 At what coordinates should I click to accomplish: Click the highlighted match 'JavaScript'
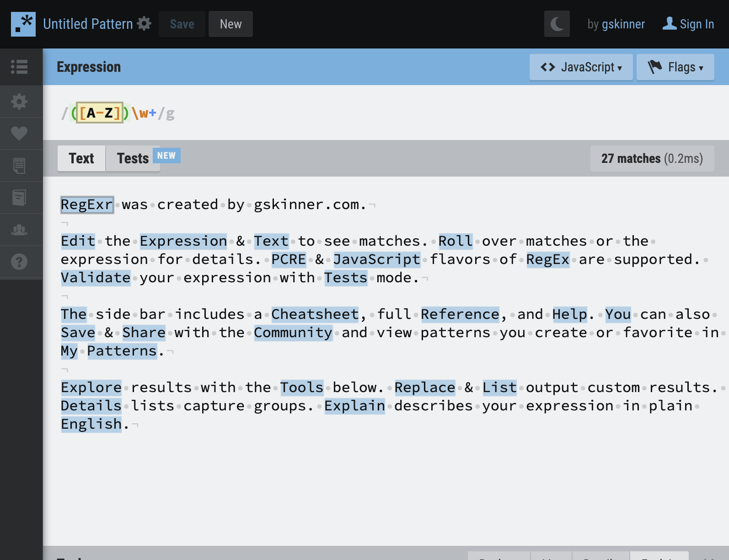tap(377, 259)
